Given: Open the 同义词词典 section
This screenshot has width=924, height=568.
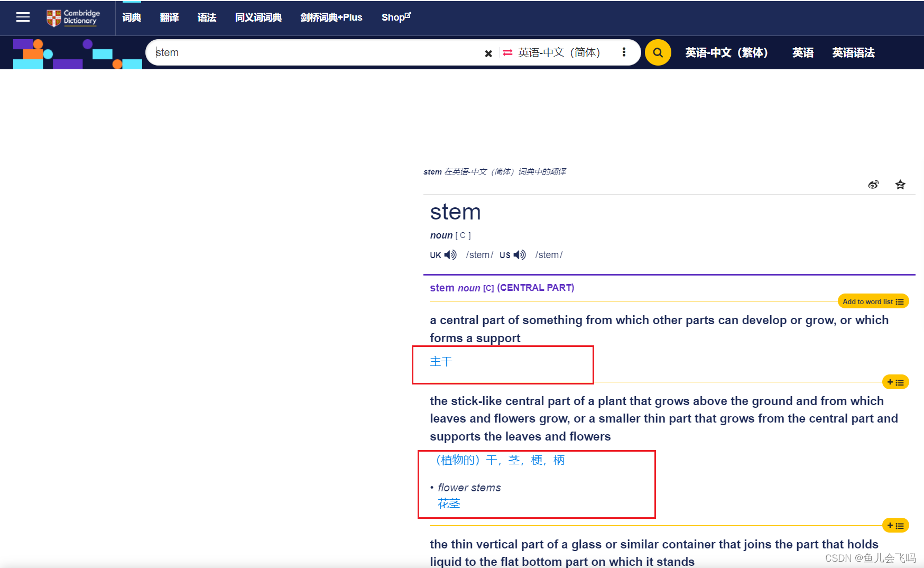Looking at the screenshot, I should tap(258, 17).
